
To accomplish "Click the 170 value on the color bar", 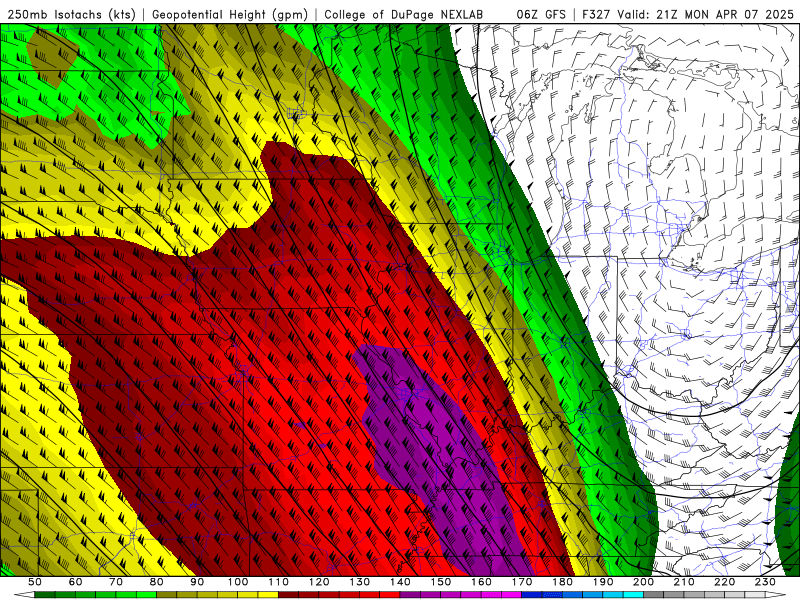I will tap(522, 582).
